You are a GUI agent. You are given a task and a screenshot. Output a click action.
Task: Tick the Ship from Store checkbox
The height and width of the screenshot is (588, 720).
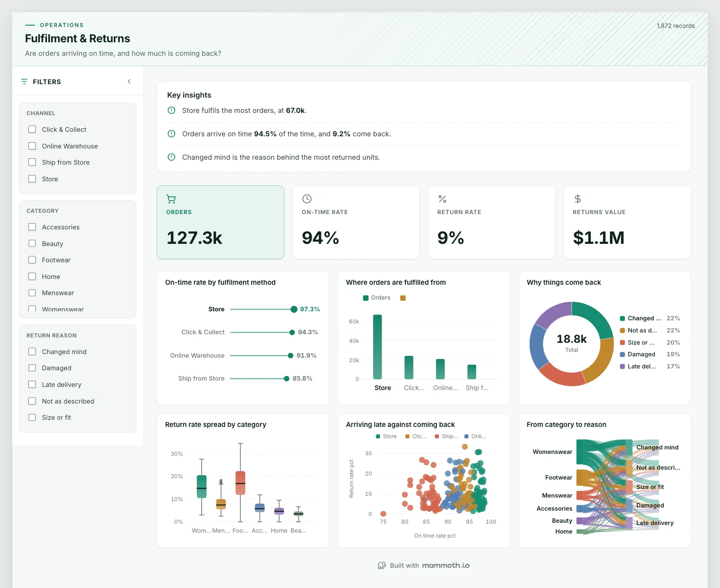(x=32, y=162)
